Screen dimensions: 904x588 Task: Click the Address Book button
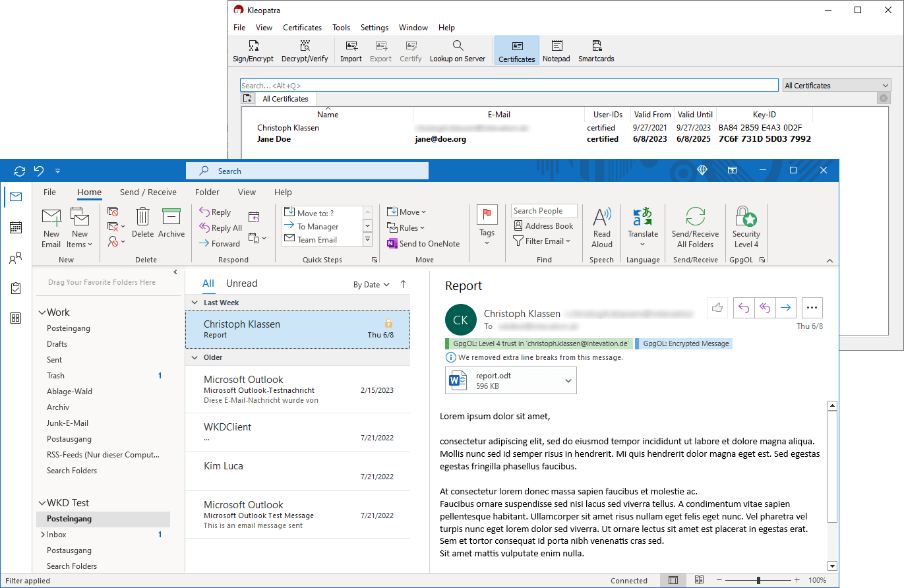point(543,225)
